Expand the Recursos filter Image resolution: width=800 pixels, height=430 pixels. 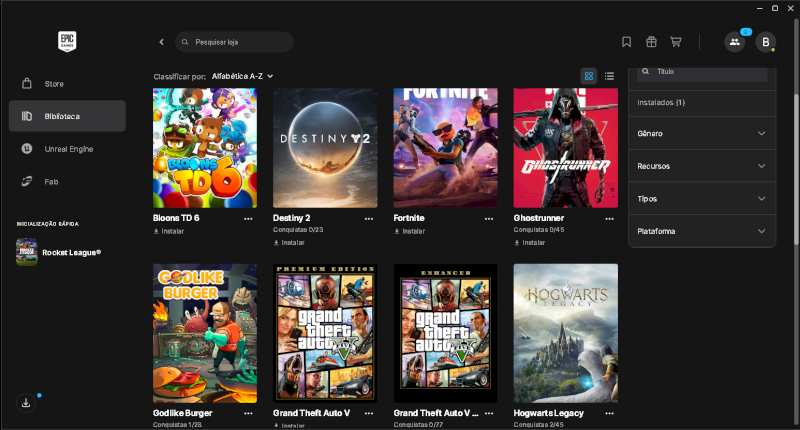pyautogui.click(x=702, y=166)
